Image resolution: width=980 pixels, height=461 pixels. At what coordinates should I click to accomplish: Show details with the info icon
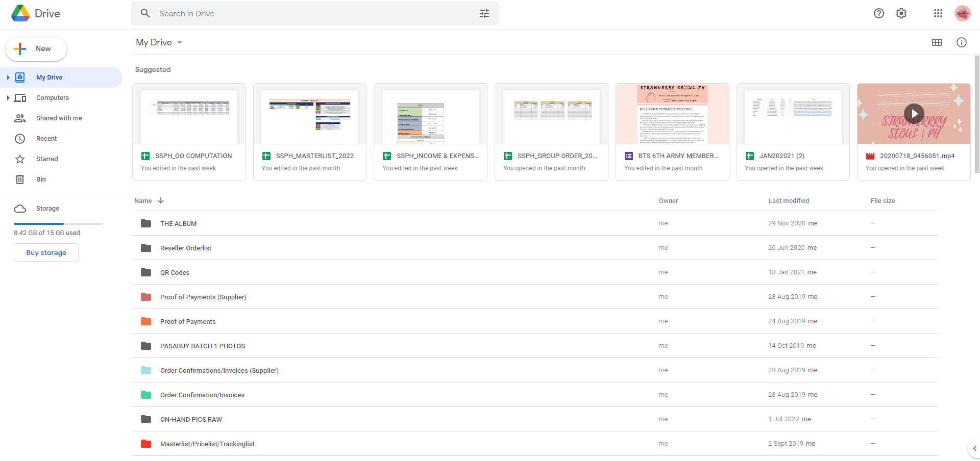[961, 42]
